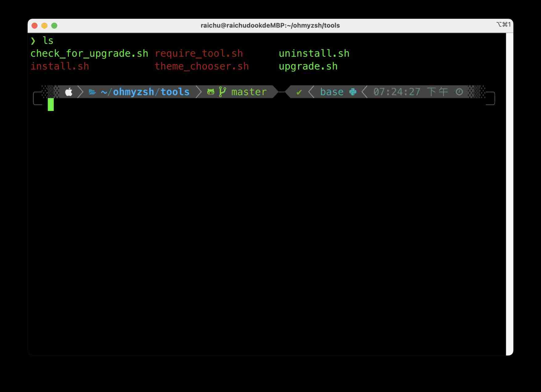Click the green block cursor

51,104
